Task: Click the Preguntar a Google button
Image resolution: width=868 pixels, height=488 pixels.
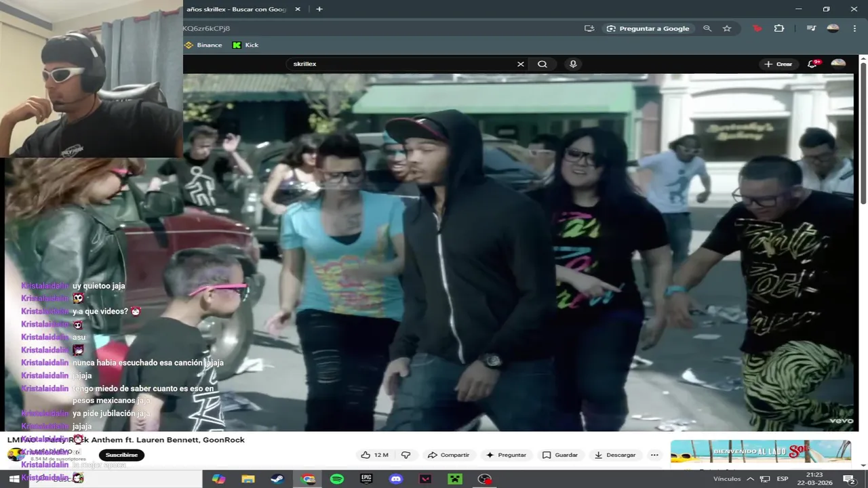Action: click(x=648, y=28)
